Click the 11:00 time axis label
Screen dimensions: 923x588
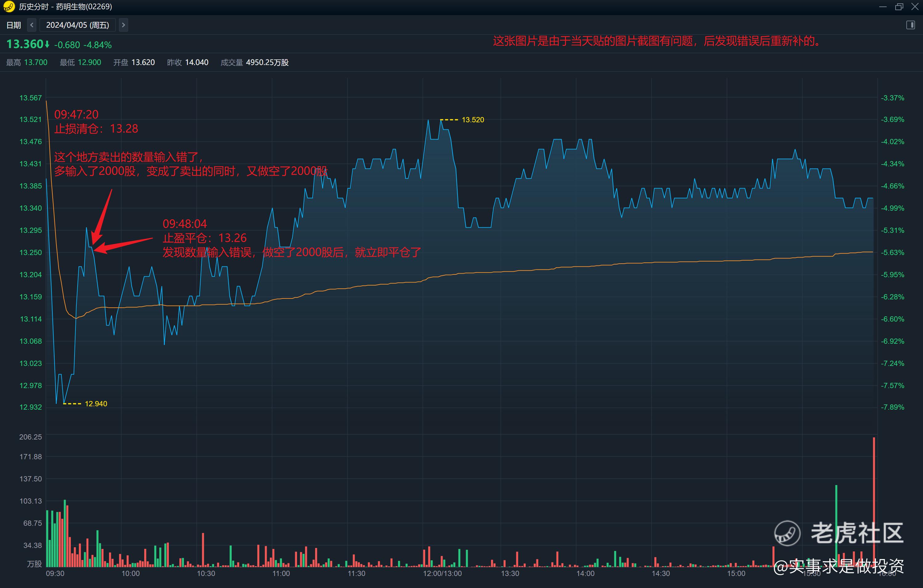pyautogui.click(x=281, y=574)
